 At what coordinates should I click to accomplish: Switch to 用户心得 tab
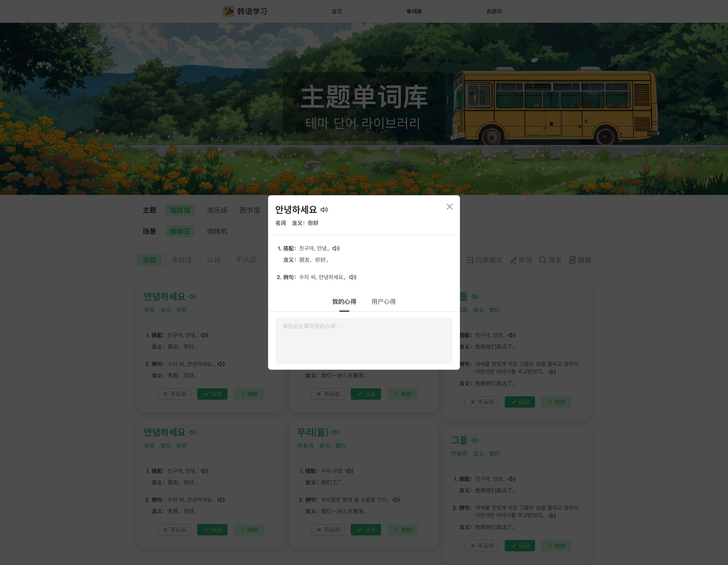click(383, 302)
